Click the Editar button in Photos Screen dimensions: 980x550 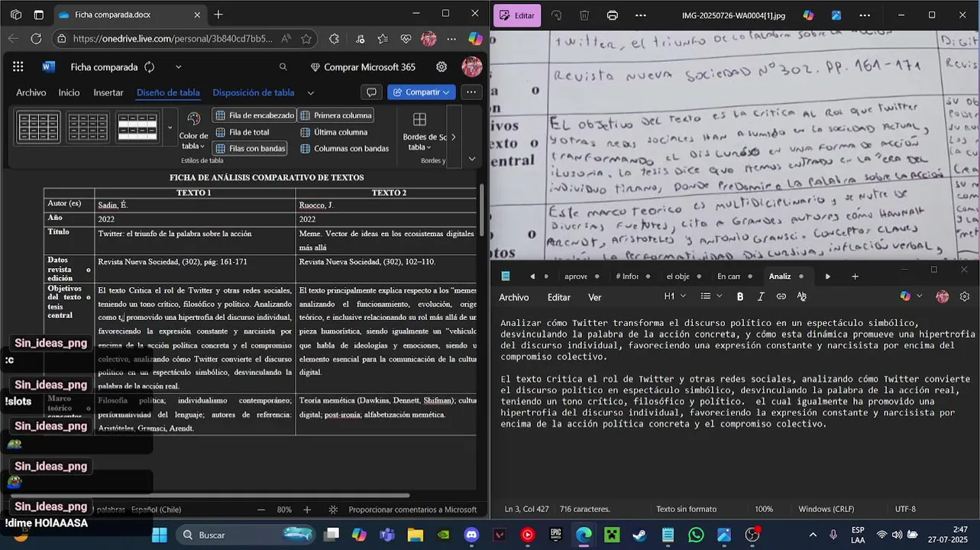517,15
